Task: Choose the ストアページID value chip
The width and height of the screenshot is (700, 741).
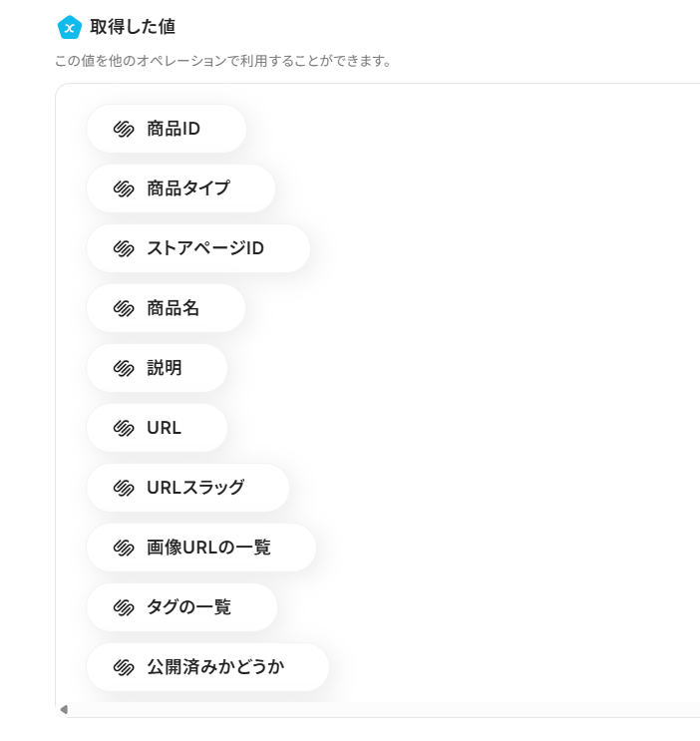Action: (198, 249)
